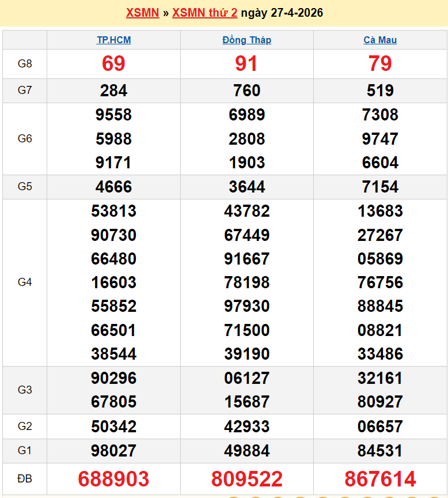
Task: Open the XSMN breadcrumb link
Action: (x=142, y=13)
